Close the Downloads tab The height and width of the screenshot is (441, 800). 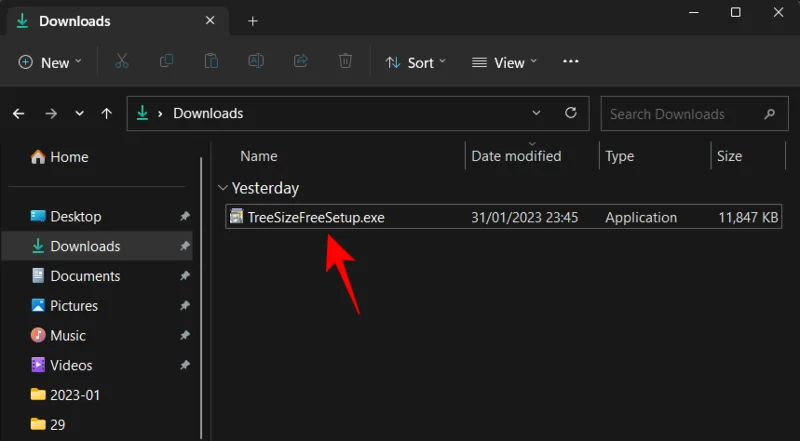(210, 21)
